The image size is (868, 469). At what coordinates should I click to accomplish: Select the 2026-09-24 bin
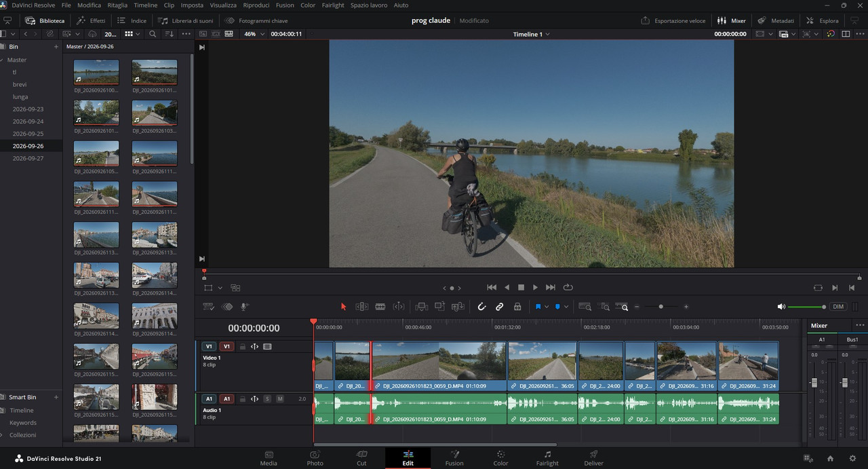point(28,121)
